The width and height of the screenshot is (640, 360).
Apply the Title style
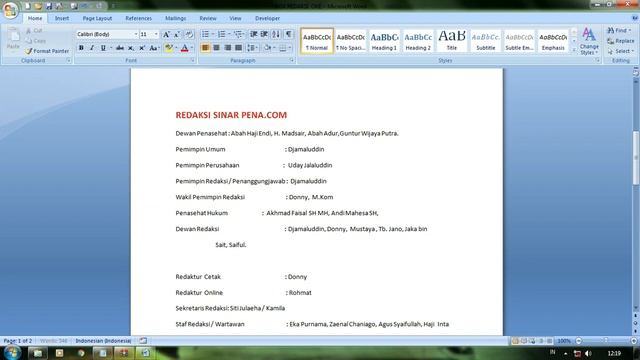point(451,41)
